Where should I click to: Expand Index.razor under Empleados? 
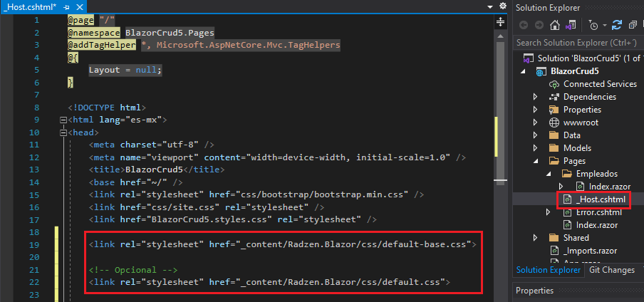(561, 187)
